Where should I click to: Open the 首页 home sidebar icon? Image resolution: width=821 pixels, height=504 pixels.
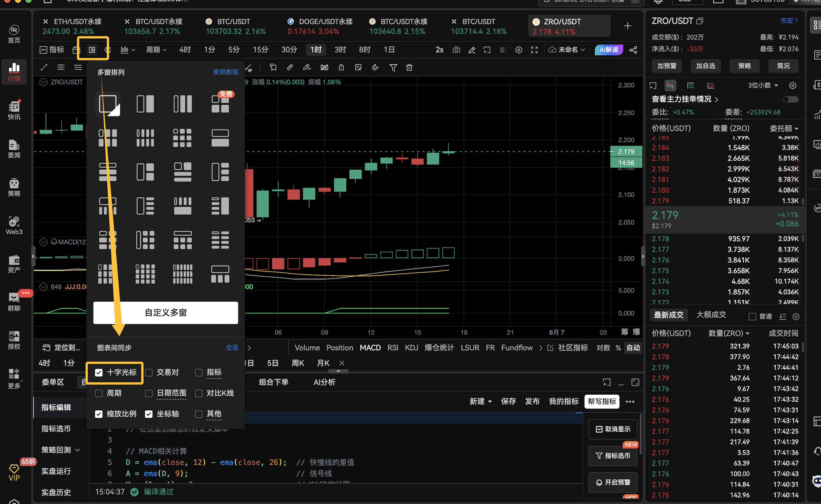tap(14, 34)
